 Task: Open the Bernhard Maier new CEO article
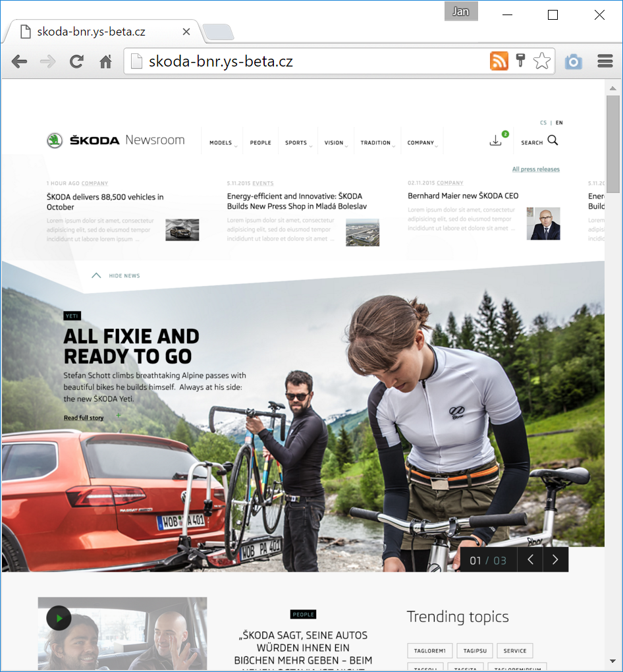(x=463, y=196)
